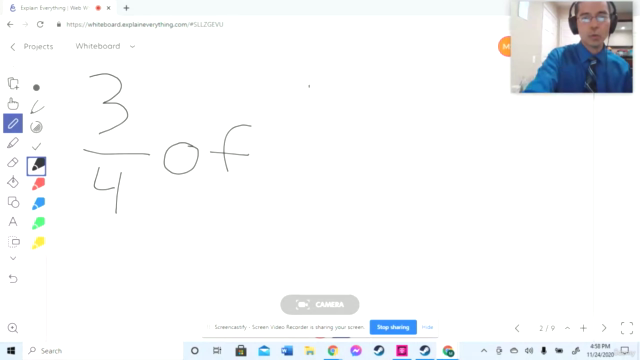Pick the black pen color
Screen dimensions: 640x360
(x=36, y=166)
